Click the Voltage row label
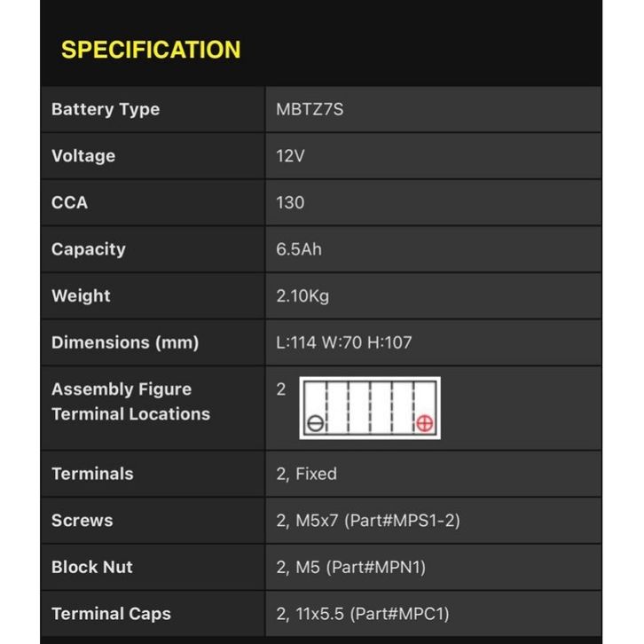 click(x=83, y=156)
